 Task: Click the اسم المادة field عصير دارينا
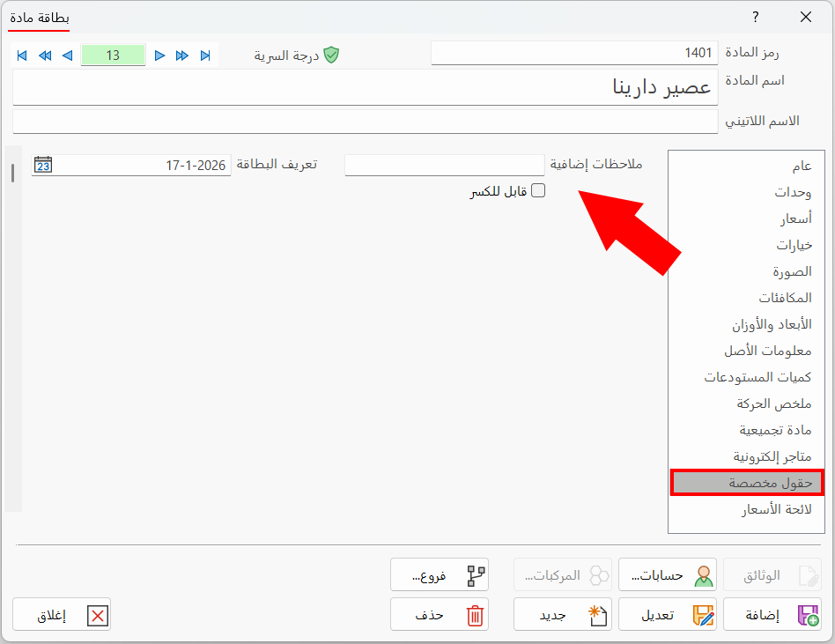click(x=366, y=87)
